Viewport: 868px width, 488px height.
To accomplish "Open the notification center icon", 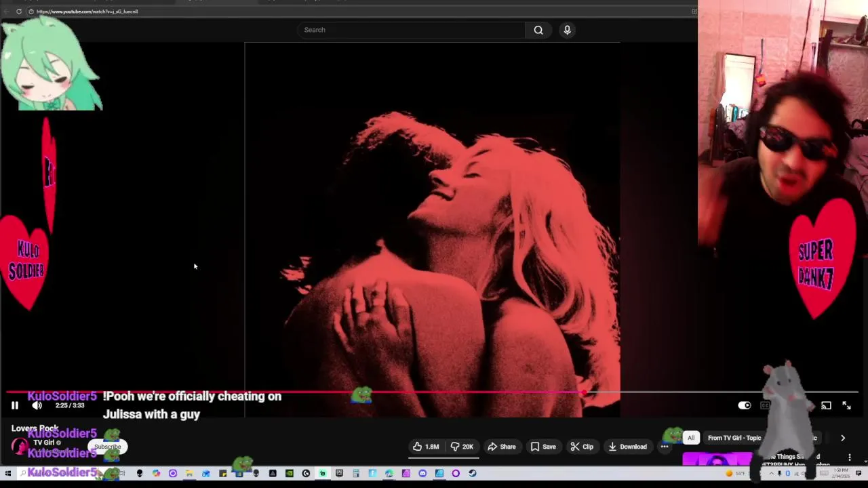I will [859, 472].
